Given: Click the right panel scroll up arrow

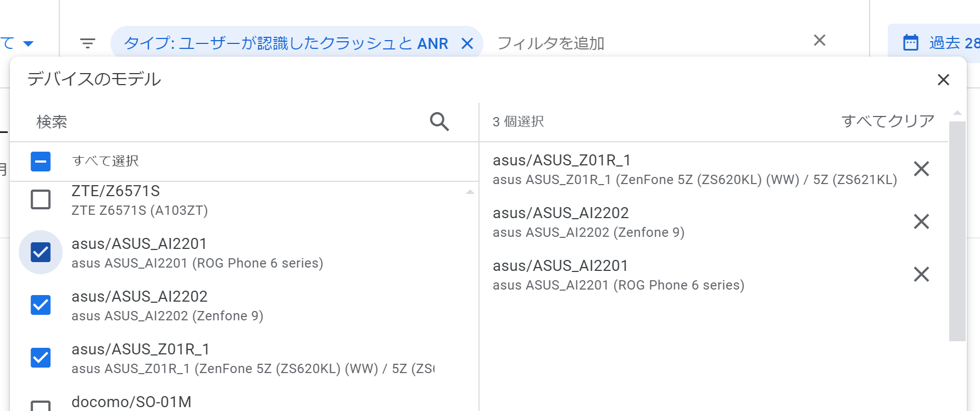Looking at the screenshot, I should point(957,113).
